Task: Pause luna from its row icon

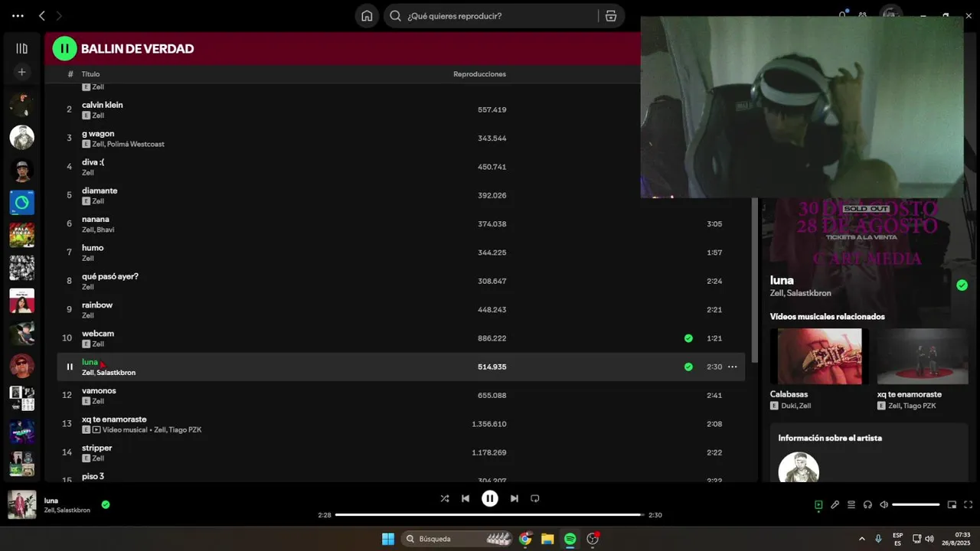Action: (x=70, y=367)
